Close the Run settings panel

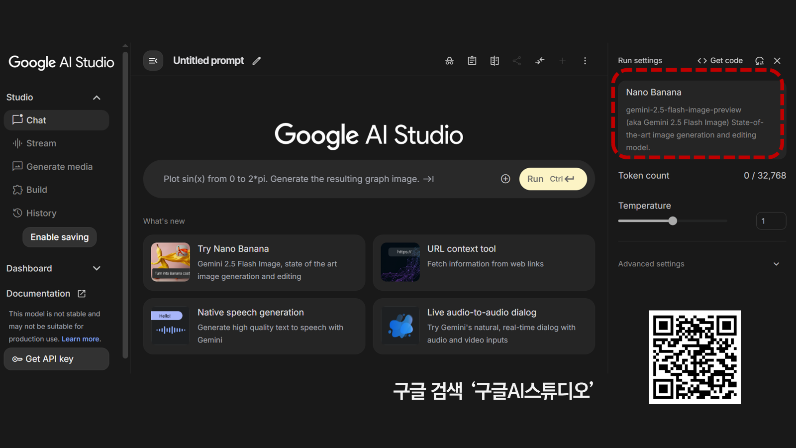pyautogui.click(x=777, y=61)
